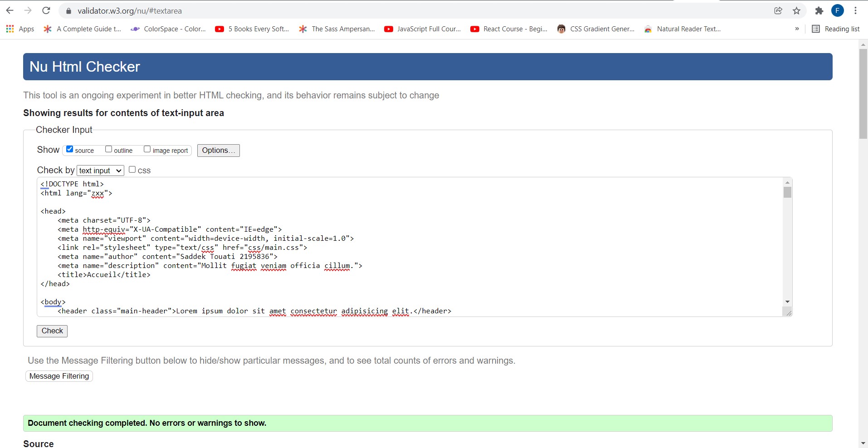
Task: Click the Message Filtering button
Action: click(x=59, y=376)
